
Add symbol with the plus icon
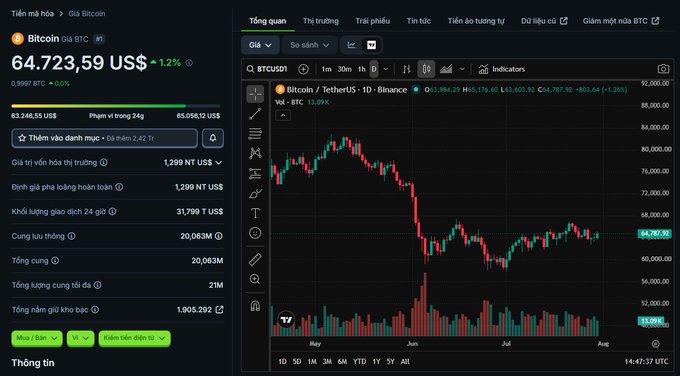304,69
